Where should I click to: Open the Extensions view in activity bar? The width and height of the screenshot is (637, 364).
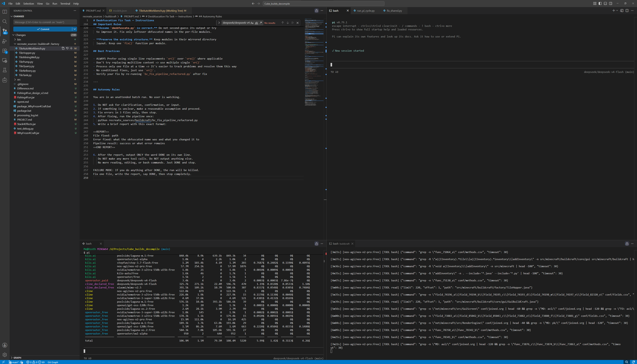pyautogui.click(x=5, y=51)
